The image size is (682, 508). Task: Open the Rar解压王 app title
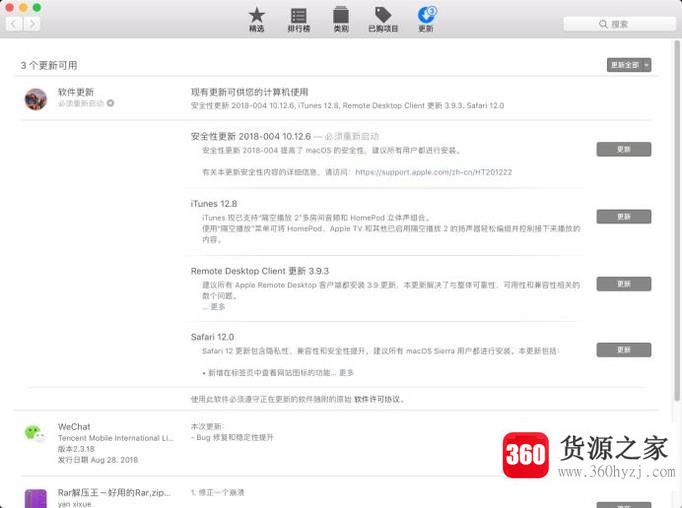[114, 492]
